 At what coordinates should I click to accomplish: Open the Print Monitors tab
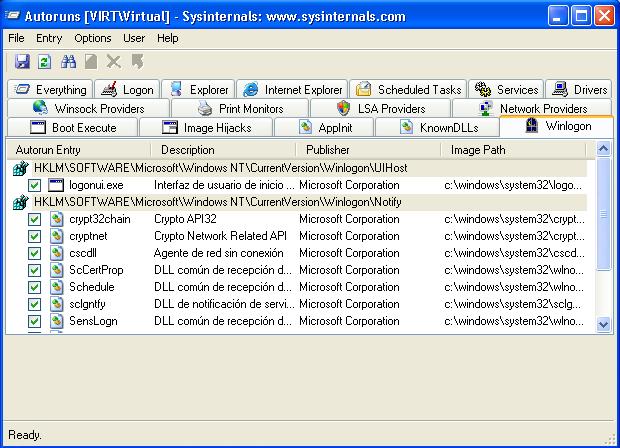click(240, 108)
